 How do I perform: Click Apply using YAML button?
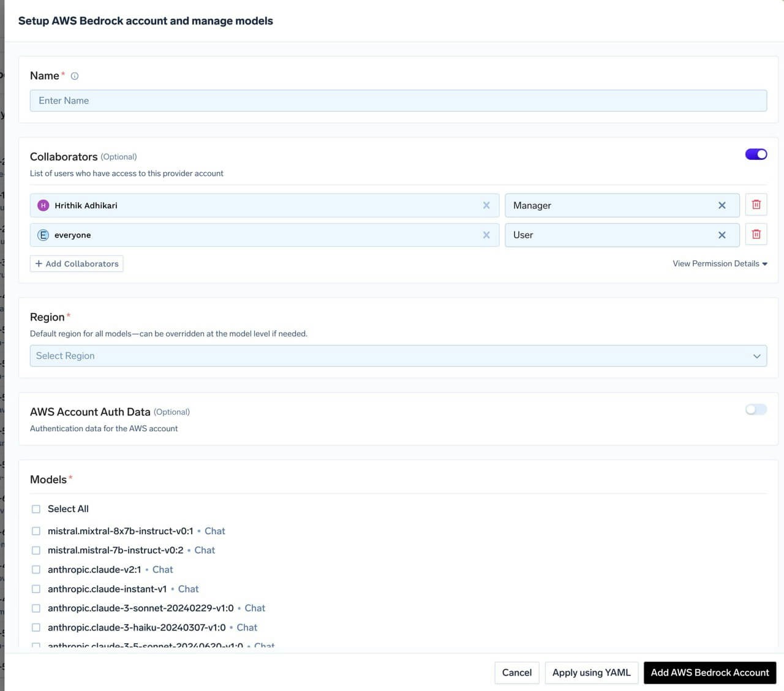pyautogui.click(x=591, y=673)
